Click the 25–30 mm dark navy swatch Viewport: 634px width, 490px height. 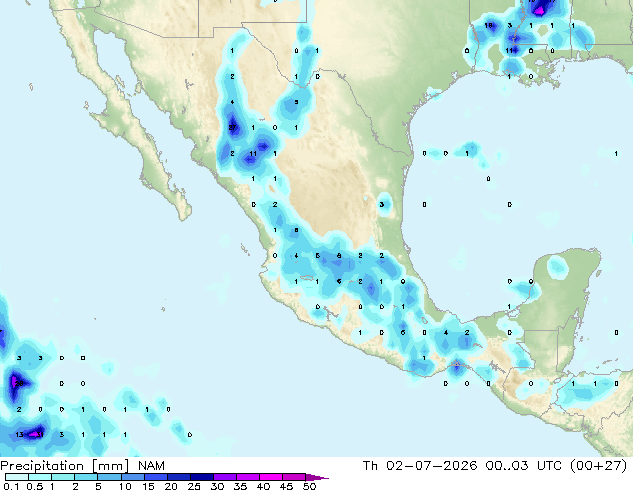click(202, 477)
